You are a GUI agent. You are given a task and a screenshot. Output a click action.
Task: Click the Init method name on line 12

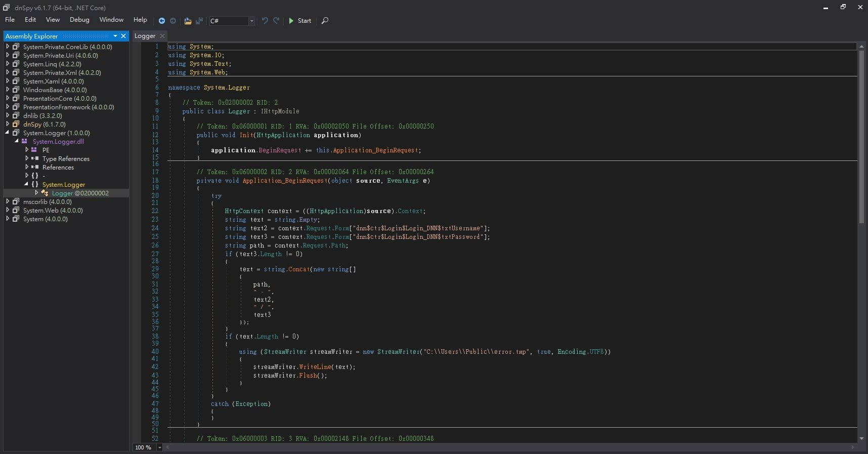pyautogui.click(x=246, y=135)
